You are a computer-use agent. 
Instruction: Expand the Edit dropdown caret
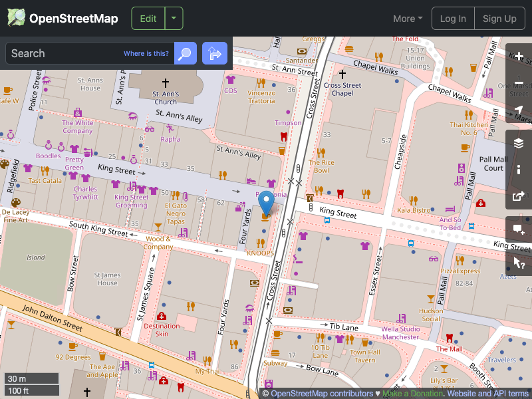coord(174,18)
